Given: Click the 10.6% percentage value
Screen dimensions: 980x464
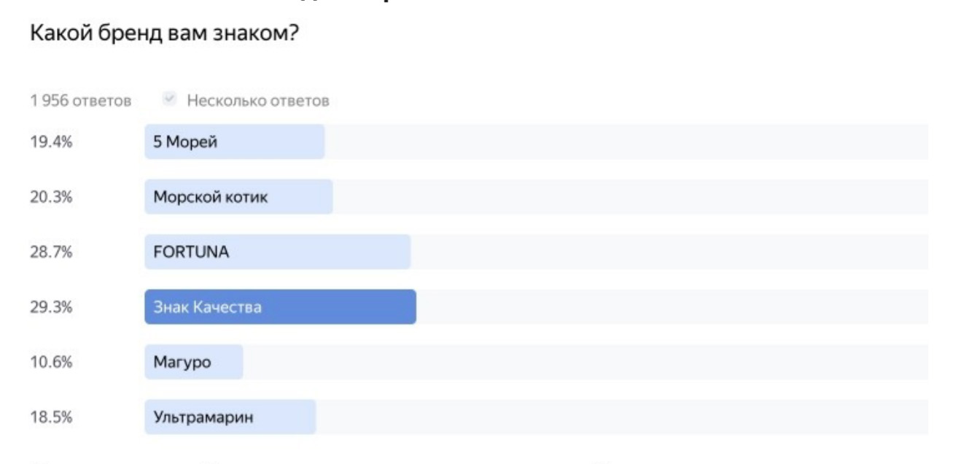Looking at the screenshot, I should pyautogui.click(x=51, y=363).
